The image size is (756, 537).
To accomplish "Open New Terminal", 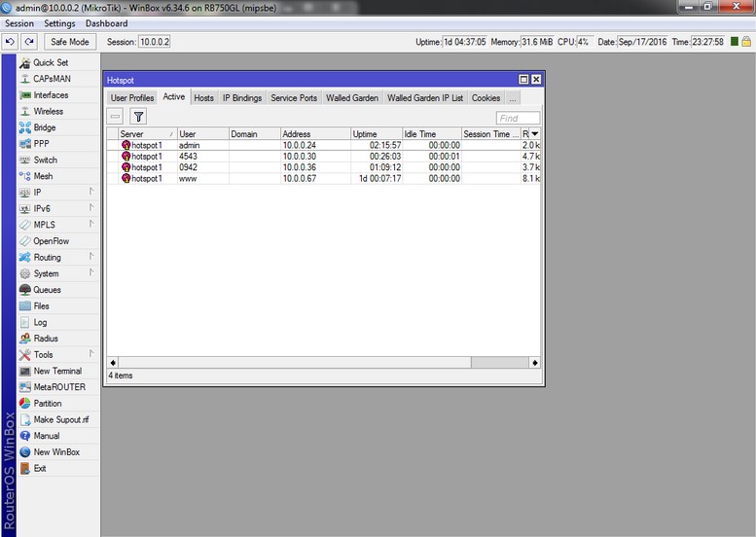I will pyautogui.click(x=57, y=372).
